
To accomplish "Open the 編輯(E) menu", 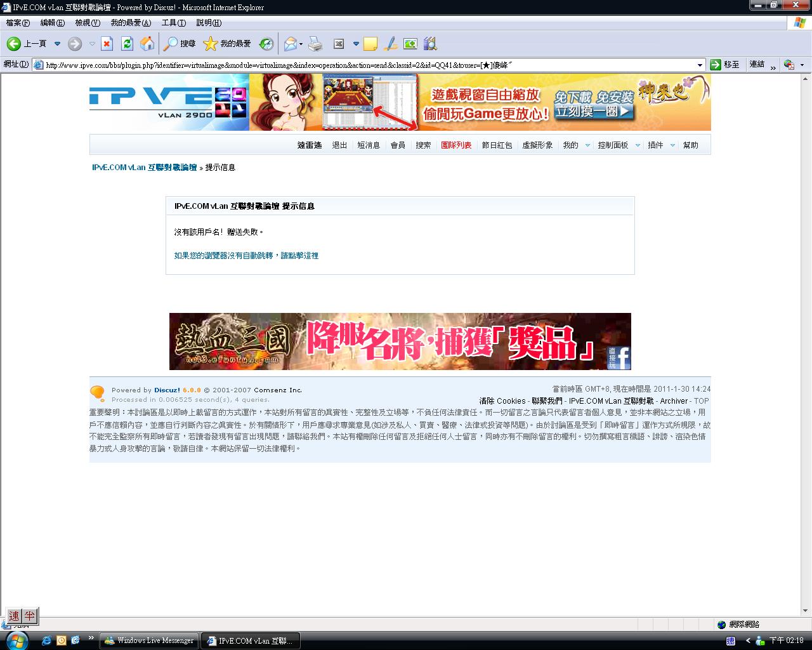I will (52, 23).
